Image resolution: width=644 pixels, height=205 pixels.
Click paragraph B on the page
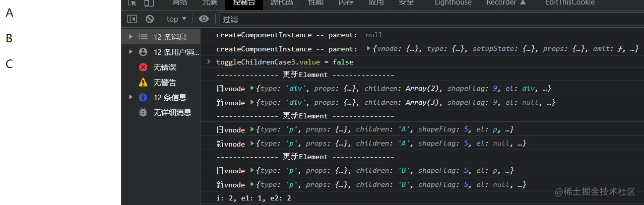[9, 39]
